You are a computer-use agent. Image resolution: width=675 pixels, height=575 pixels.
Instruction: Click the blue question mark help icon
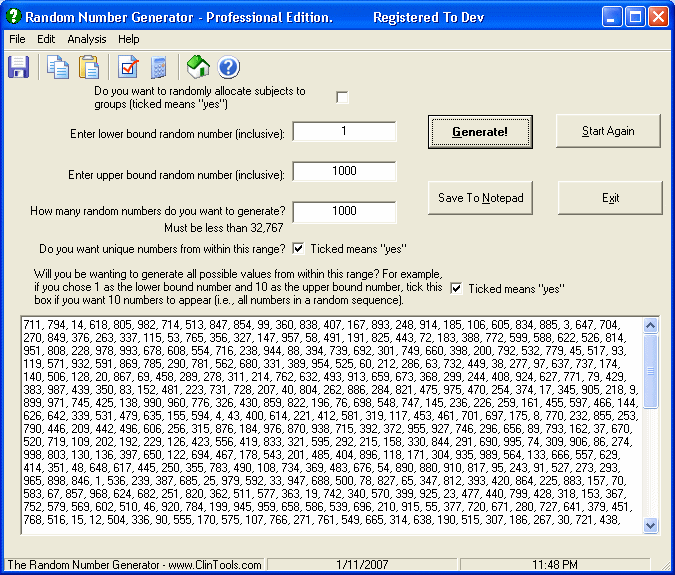point(228,67)
